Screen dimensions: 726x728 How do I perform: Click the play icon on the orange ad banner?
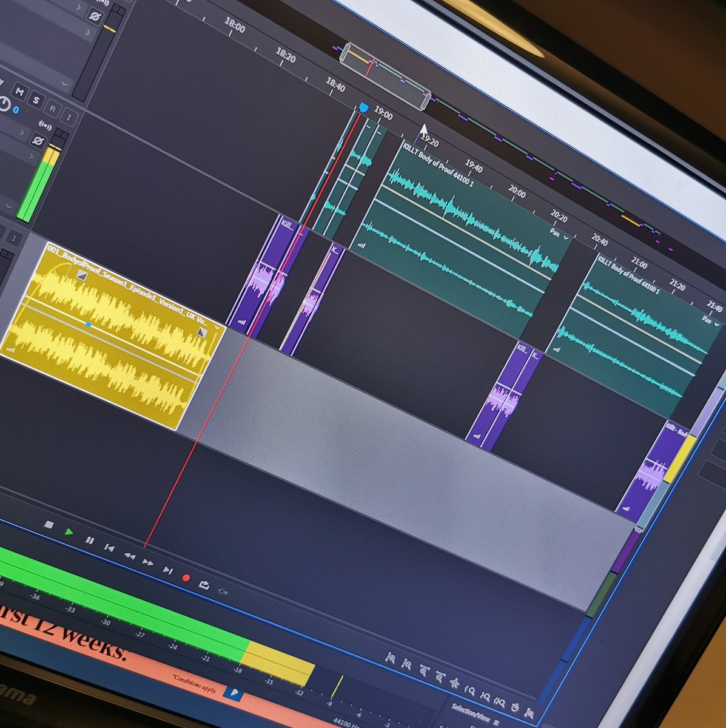(233, 692)
